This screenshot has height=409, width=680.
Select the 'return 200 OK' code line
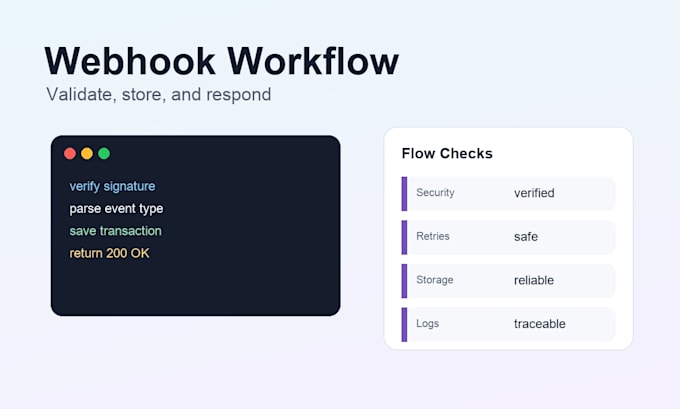[109, 253]
